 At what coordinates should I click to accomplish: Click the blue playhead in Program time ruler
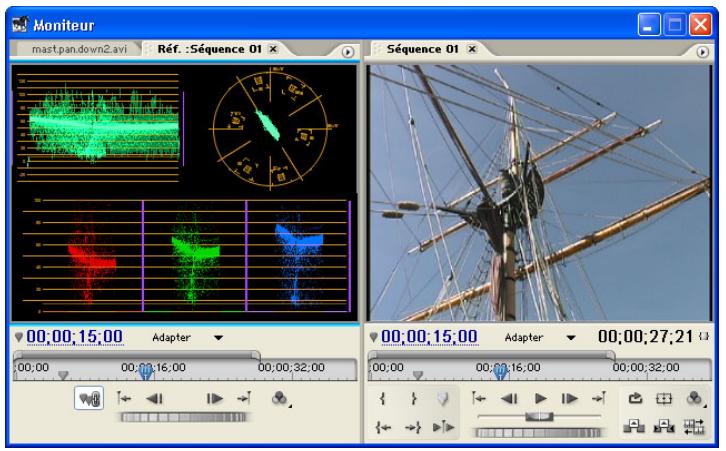500,372
